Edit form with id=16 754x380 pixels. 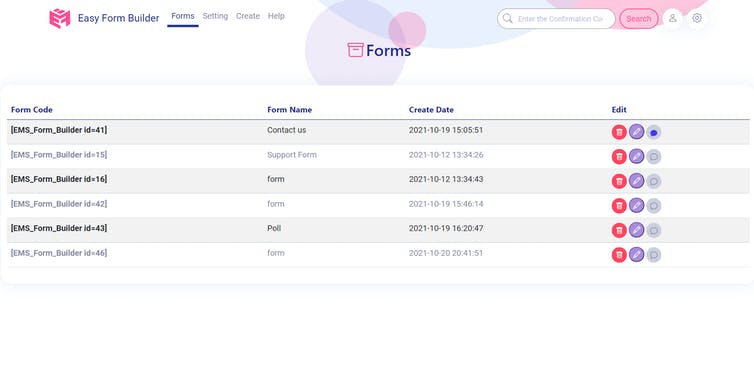click(636, 180)
